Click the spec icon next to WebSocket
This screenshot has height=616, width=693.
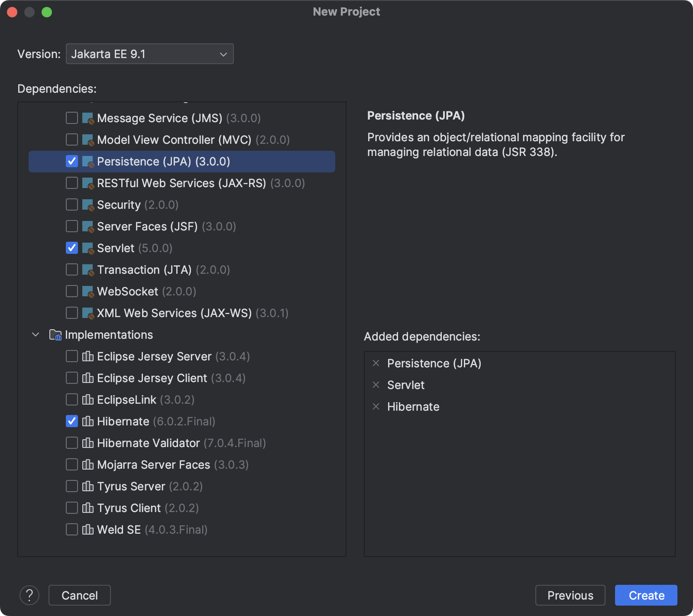point(87,291)
